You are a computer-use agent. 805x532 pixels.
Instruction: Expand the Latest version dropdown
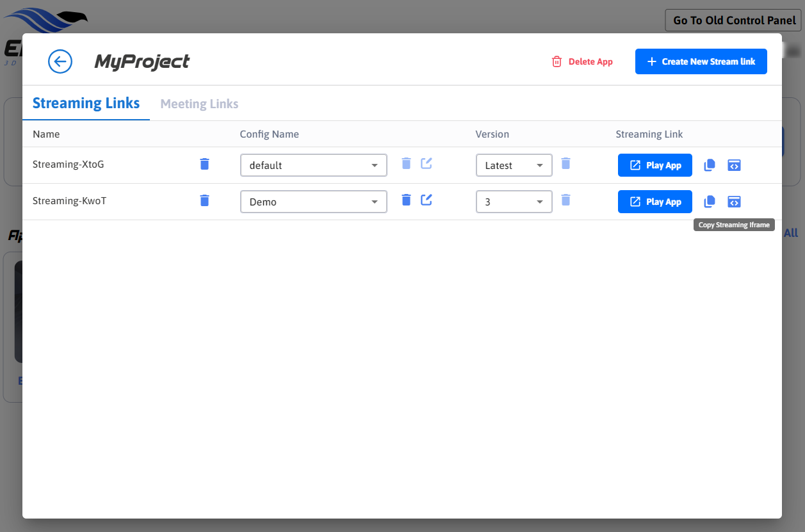(514, 165)
